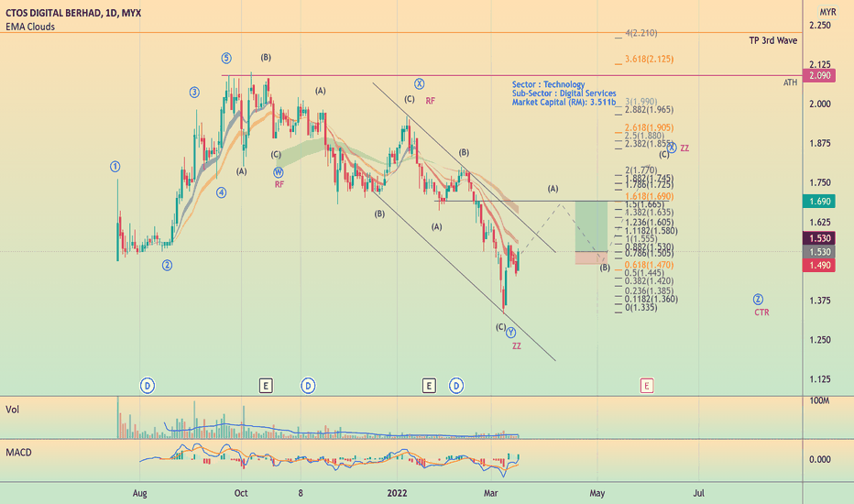Click the green 1.690 target price label
Screen dimensions: 854x504
(820, 201)
